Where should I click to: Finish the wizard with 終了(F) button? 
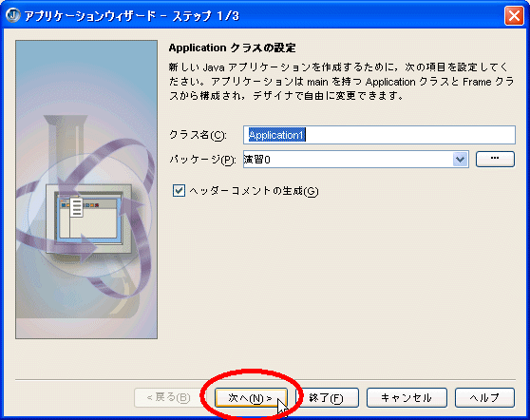tap(327, 398)
